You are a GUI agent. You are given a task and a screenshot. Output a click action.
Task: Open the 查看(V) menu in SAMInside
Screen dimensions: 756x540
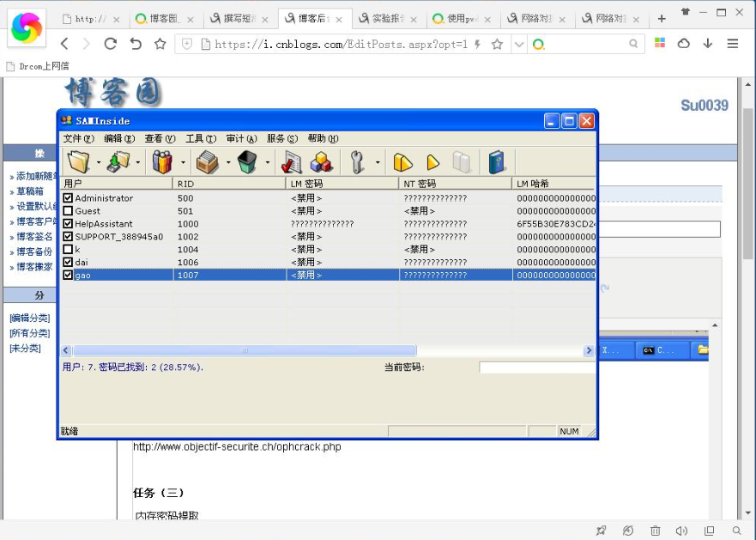[160, 138]
